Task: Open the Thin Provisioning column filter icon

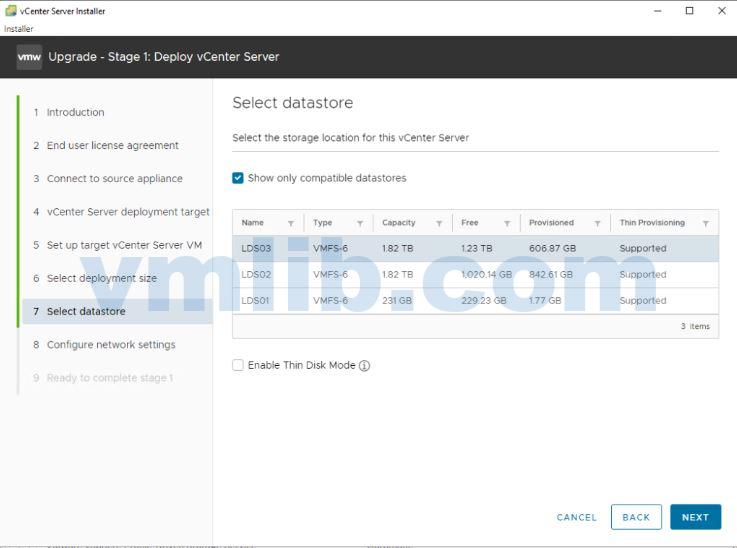Action: [706, 223]
